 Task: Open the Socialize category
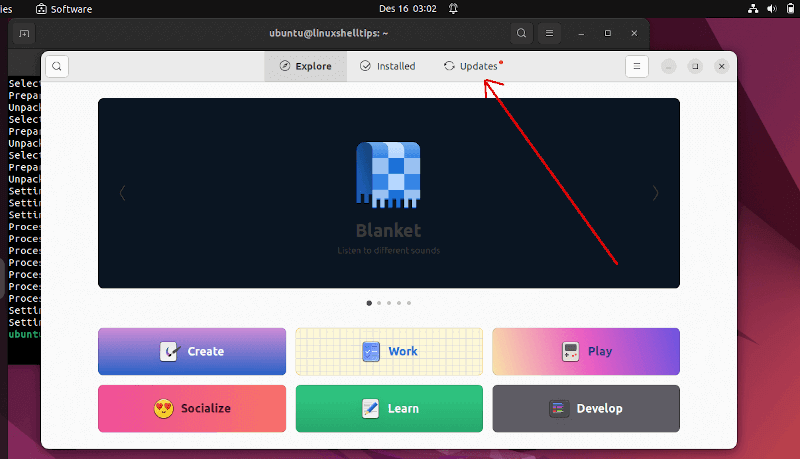coord(192,409)
